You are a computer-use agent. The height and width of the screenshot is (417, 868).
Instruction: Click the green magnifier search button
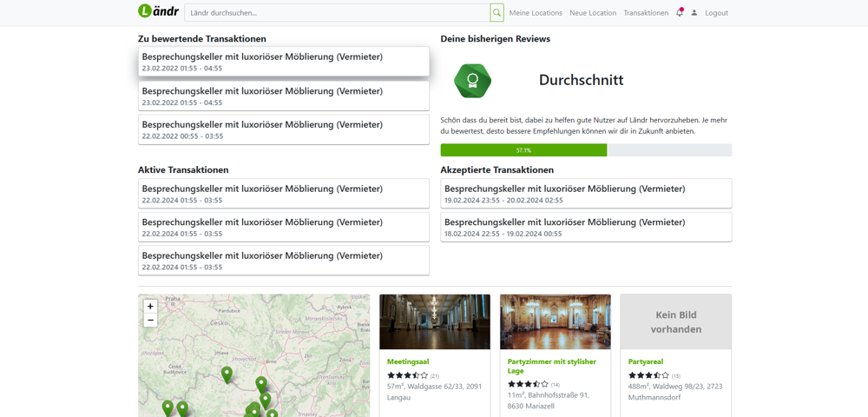(496, 13)
